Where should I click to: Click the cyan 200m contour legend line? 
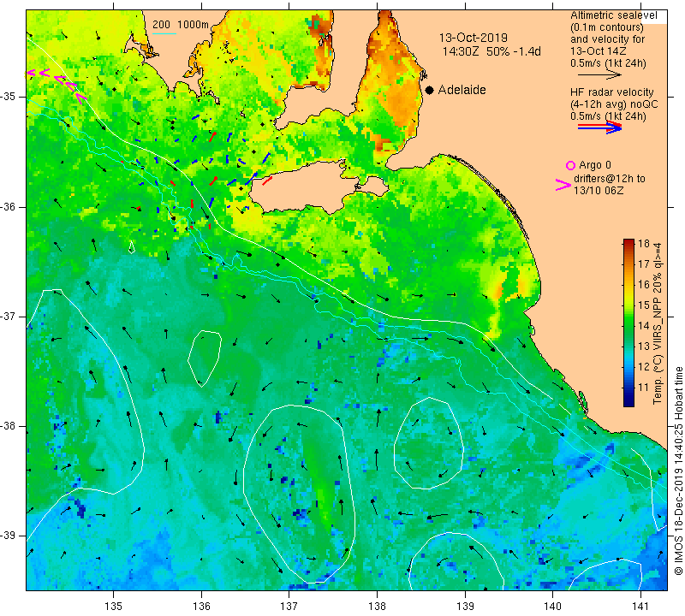[x=164, y=33]
